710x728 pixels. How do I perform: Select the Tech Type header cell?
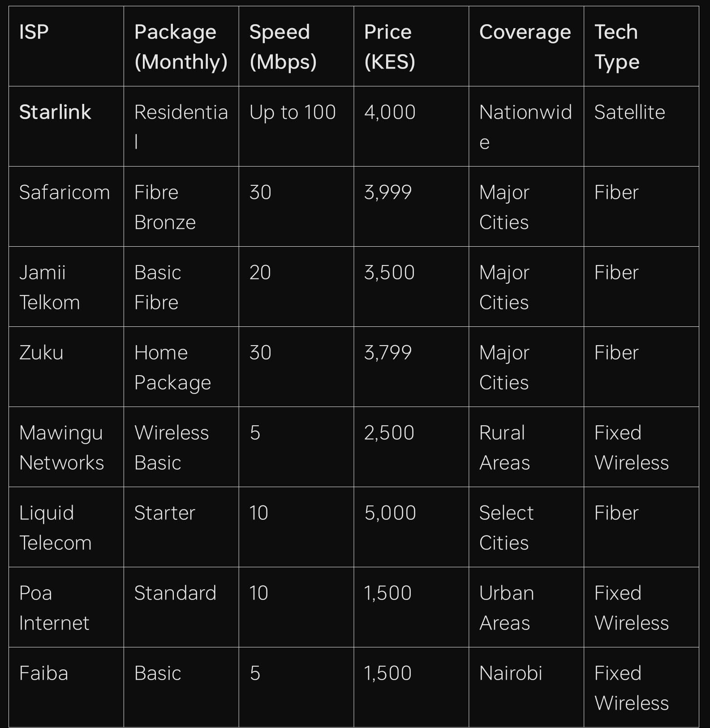click(617, 47)
